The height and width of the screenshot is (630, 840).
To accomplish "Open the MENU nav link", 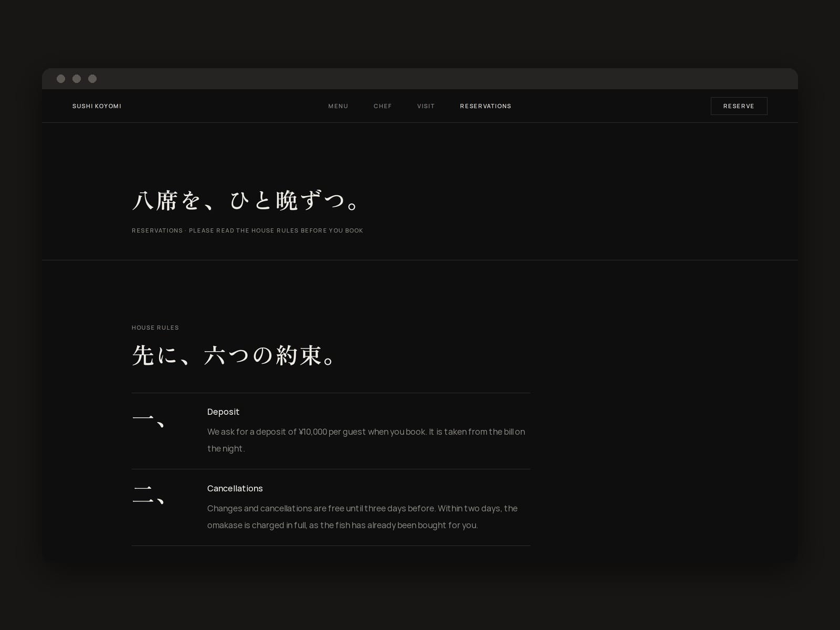I will [338, 106].
